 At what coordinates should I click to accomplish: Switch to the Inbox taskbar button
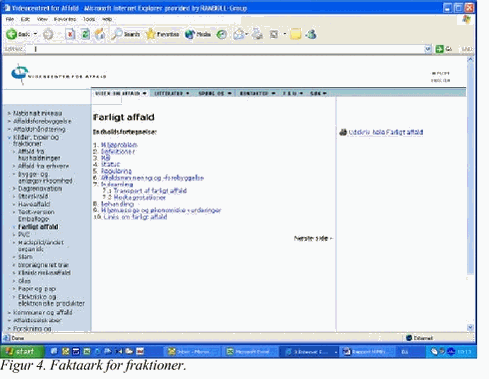coord(191,352)
